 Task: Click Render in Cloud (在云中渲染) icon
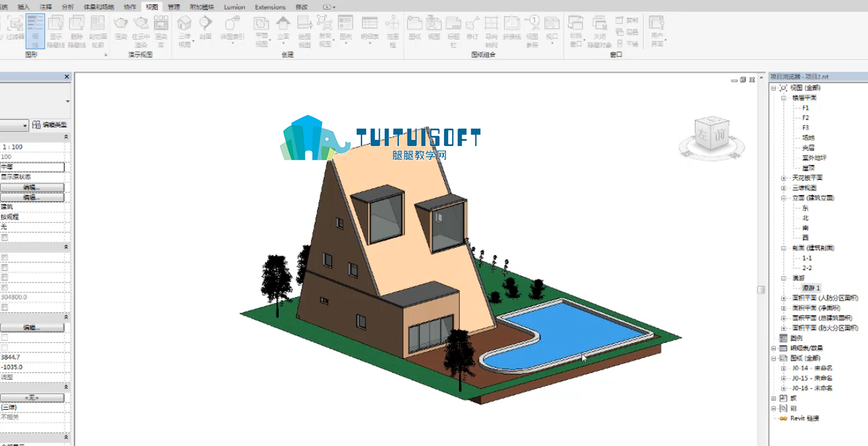pos(140,31)
